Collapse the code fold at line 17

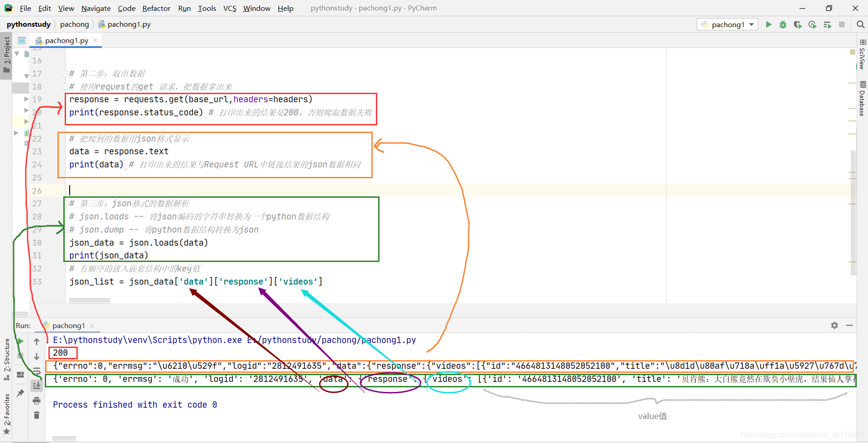pos(65,74)
